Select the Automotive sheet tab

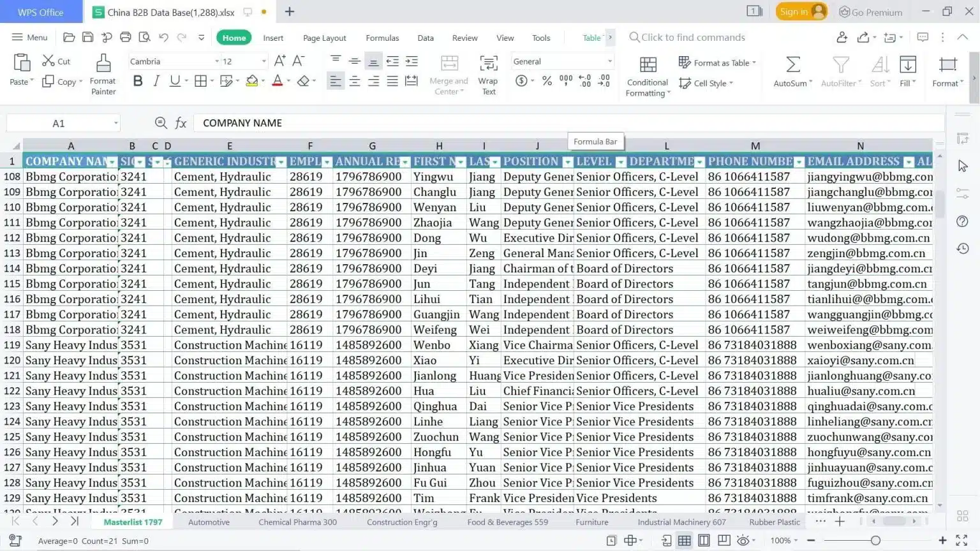(x=209, y=522)
